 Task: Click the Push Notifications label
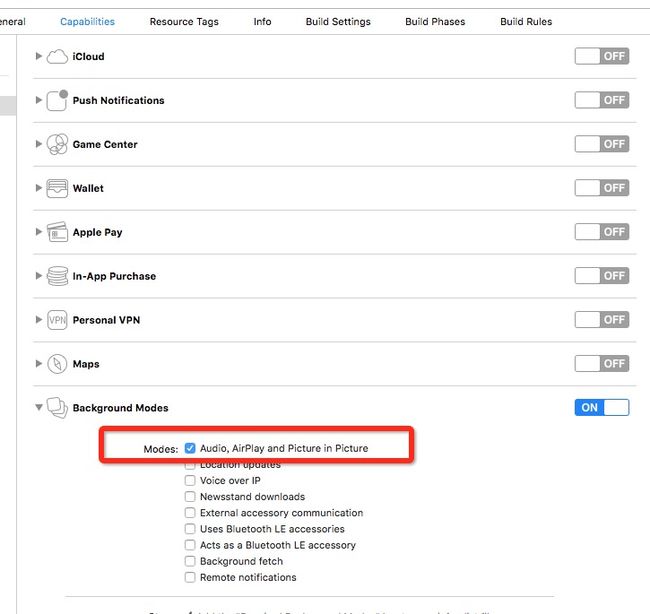(x=119, y=100)
